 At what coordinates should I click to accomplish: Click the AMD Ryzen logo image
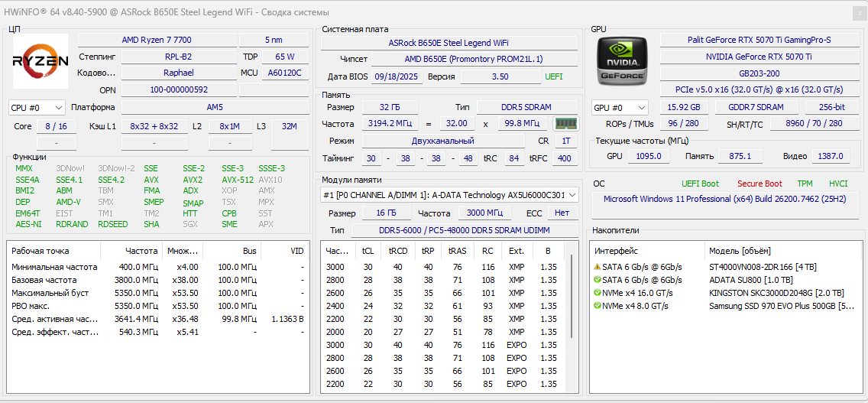(x=40, y=61)
